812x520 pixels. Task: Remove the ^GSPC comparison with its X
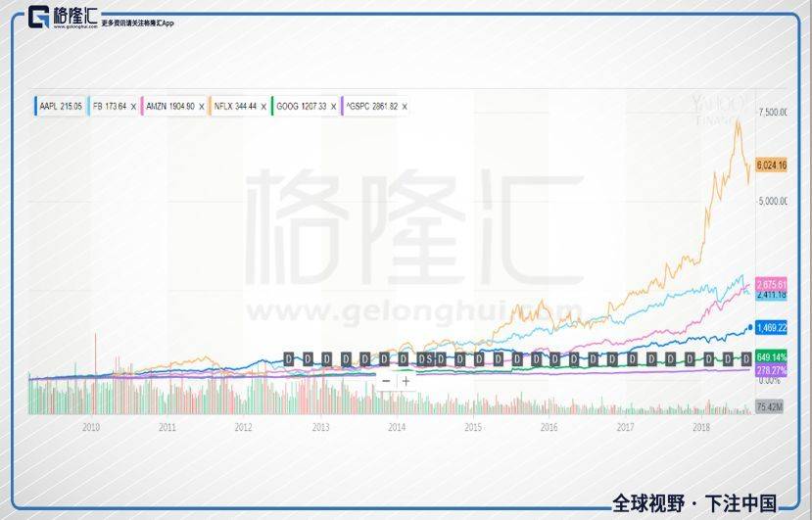pyautogui.click(x=405, y=107)
